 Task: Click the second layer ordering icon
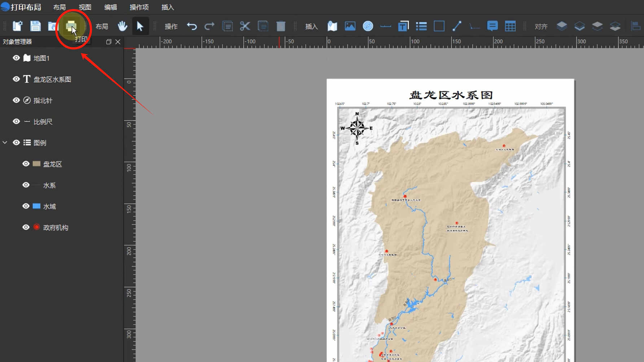pos(579,26)
